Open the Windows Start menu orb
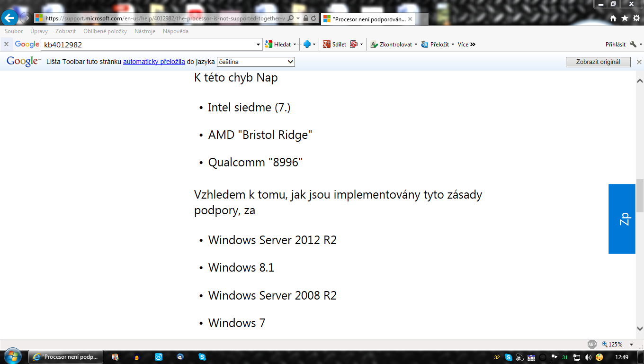 12,356
